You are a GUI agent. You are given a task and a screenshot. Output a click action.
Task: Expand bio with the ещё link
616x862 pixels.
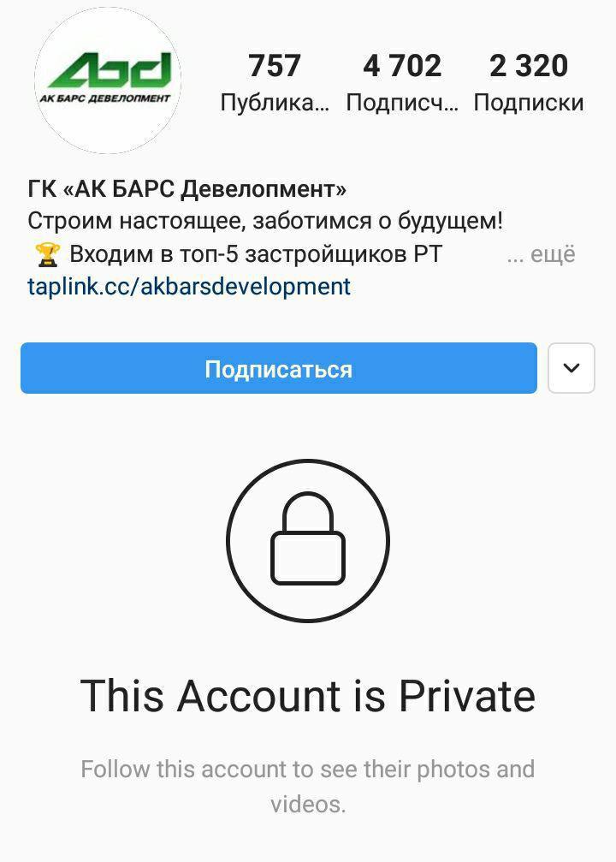(x=542, y=254)
